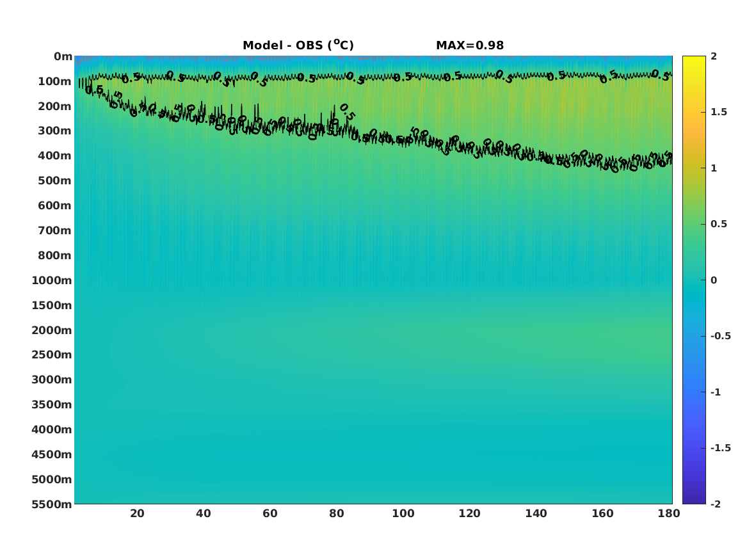This screenshot has width=747, height=560.
Task: Click the colorbar tick label '-1'
Action: click(x=716, y=392)
